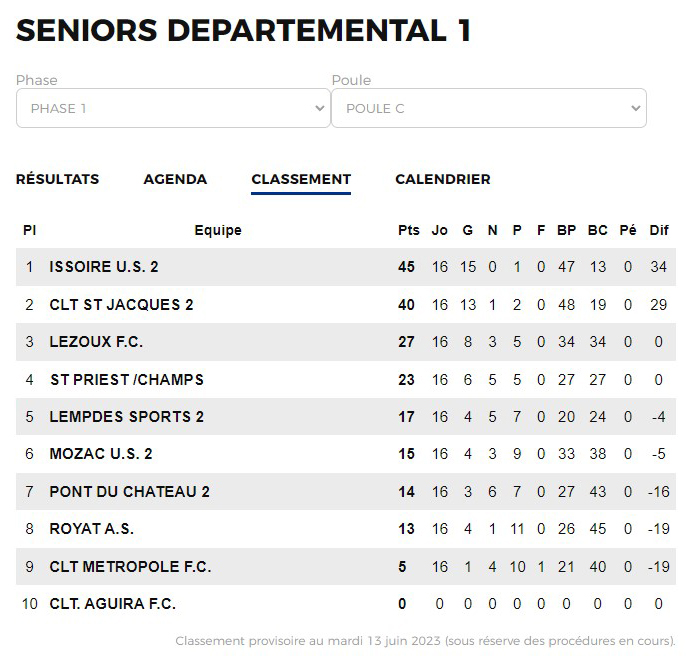Click CLT. AGUIRA F.C. at rank 10
This screenshot has height=656, width=692.
pos(113,604)
